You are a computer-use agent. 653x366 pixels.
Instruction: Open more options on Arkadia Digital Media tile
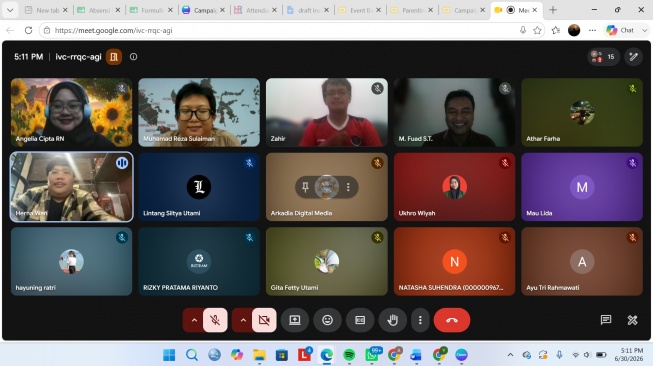click(348, 187)
